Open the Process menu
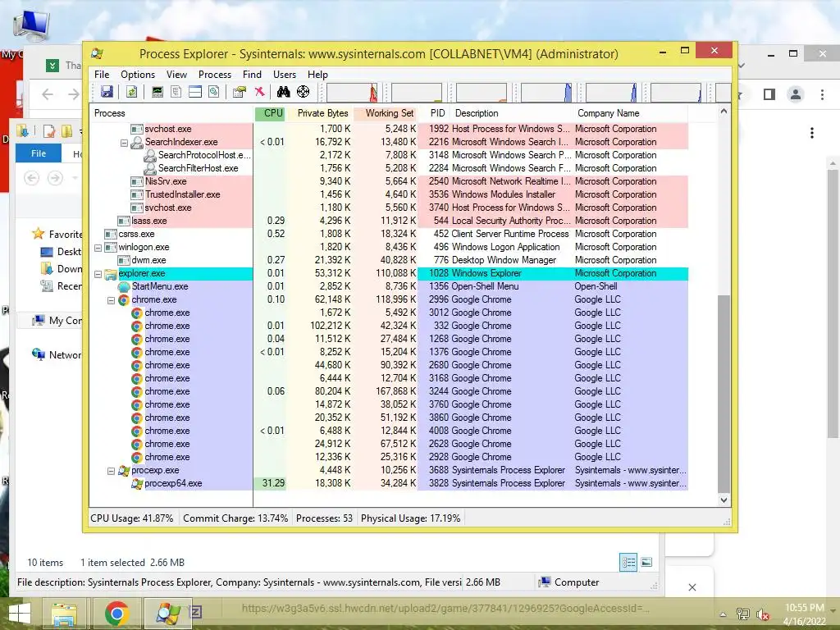This screenshot has height=630, width=840. pyautogui.click(x=215, y=75)
